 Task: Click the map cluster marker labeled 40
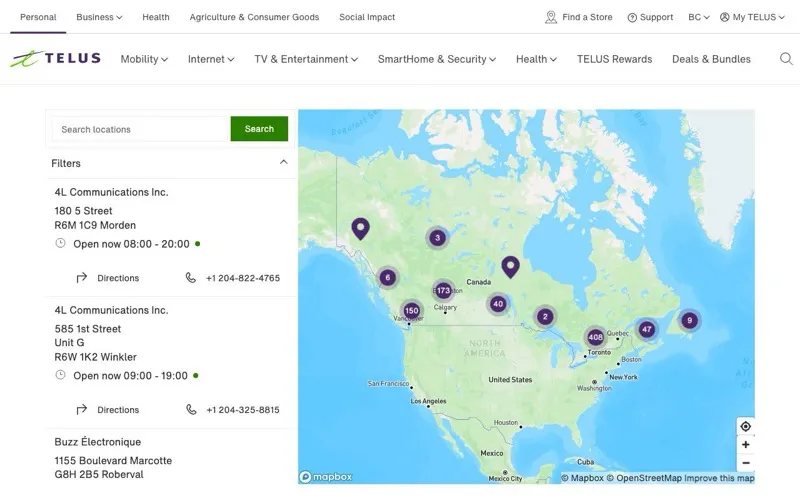pyautogui.click(x=498, y=304)
